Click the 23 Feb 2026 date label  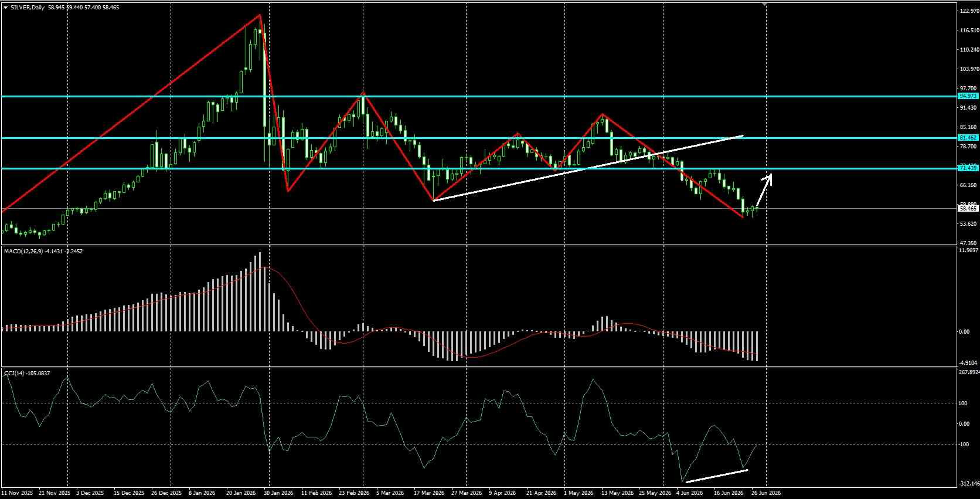click(354, 493)
